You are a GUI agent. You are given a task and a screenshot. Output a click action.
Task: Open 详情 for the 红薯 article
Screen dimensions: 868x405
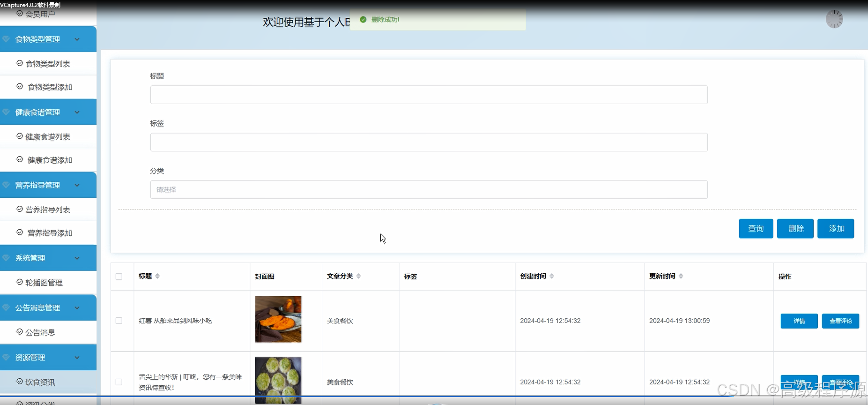[x=799, y=321]
